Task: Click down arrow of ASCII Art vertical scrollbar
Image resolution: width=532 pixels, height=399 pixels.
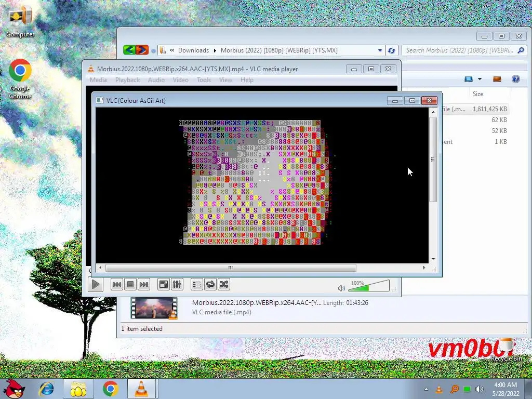Action: tap(433, 259)
